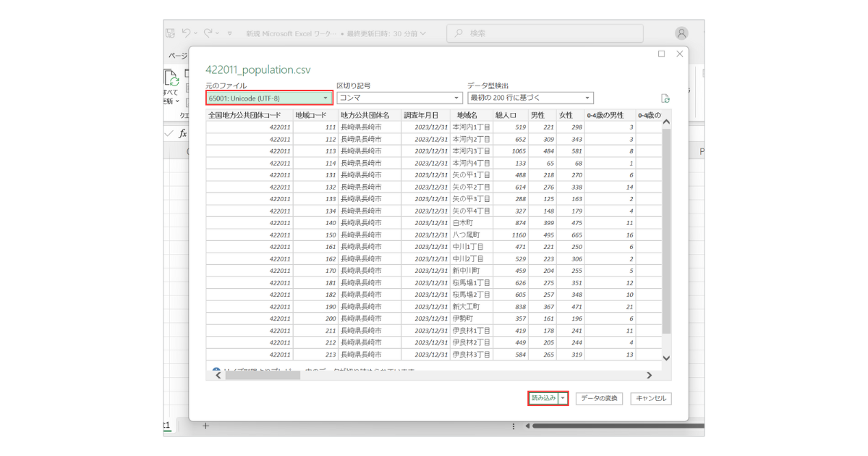Expand the delimiter dropdown showing コンマ
The width and height of the screenshot is (868, 456).
point(399,98)
